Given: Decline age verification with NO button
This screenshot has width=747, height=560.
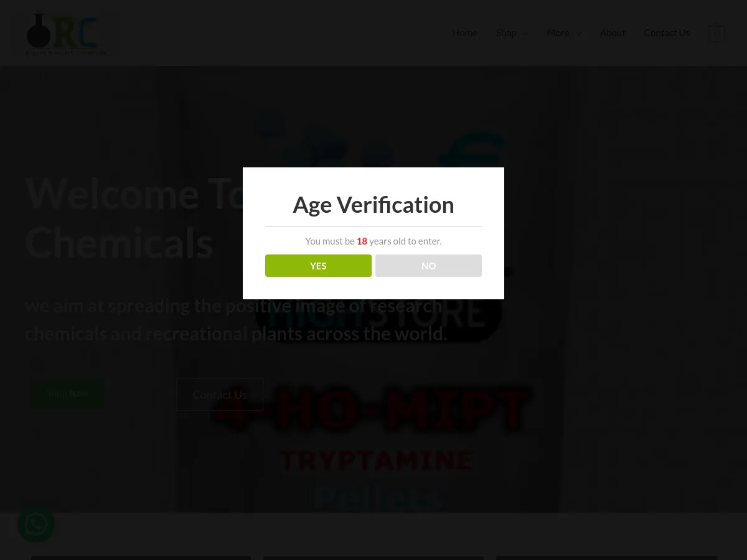Looking at the screenshot, I should point(428,266).
